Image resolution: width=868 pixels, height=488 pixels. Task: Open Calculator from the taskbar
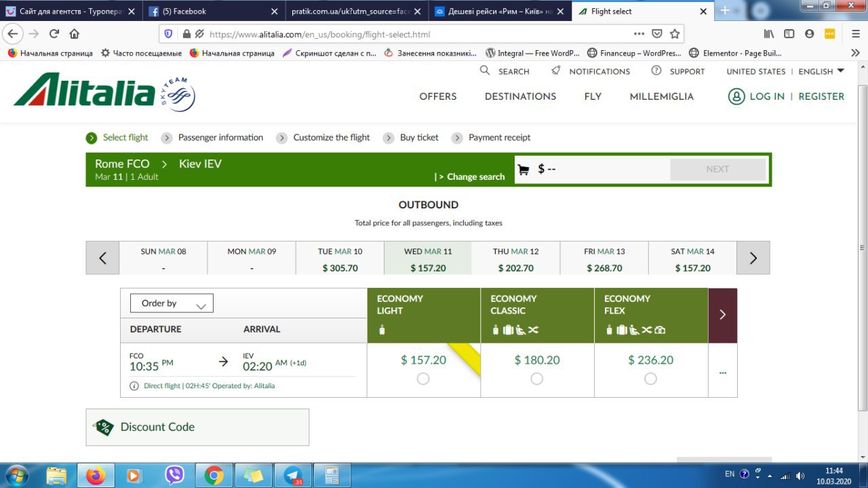pos(332,476)
